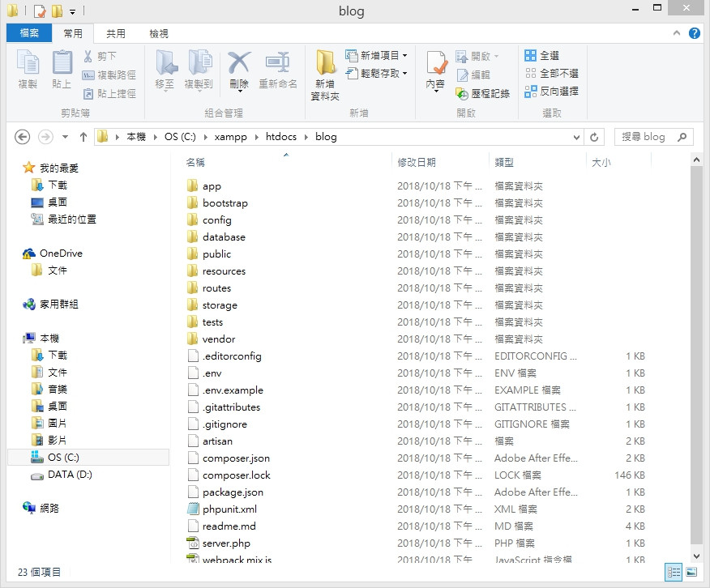Click the title bar New folder quick-access icon
710x588 pixels.
click(x=57, y=11)
